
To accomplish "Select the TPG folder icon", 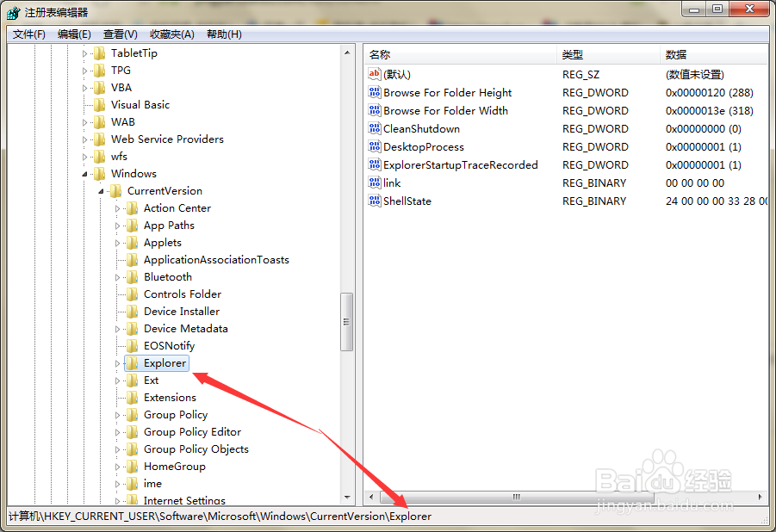I will point(99,71).
